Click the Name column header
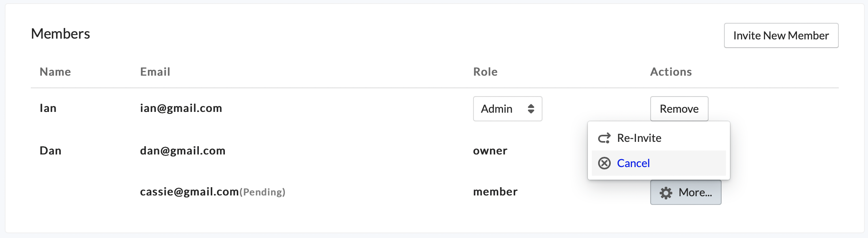 [x=55, y=72]
